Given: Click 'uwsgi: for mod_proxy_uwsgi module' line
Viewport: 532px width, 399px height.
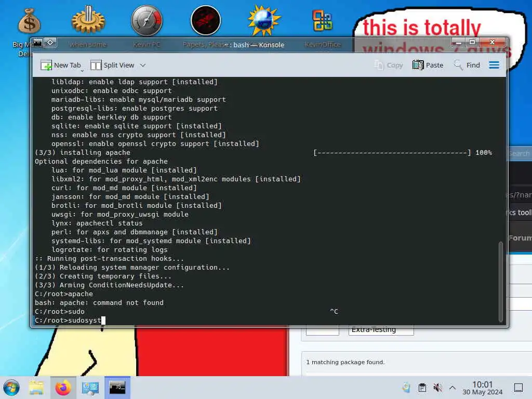Looking at the screenshot, I should (x=120, y=215).
